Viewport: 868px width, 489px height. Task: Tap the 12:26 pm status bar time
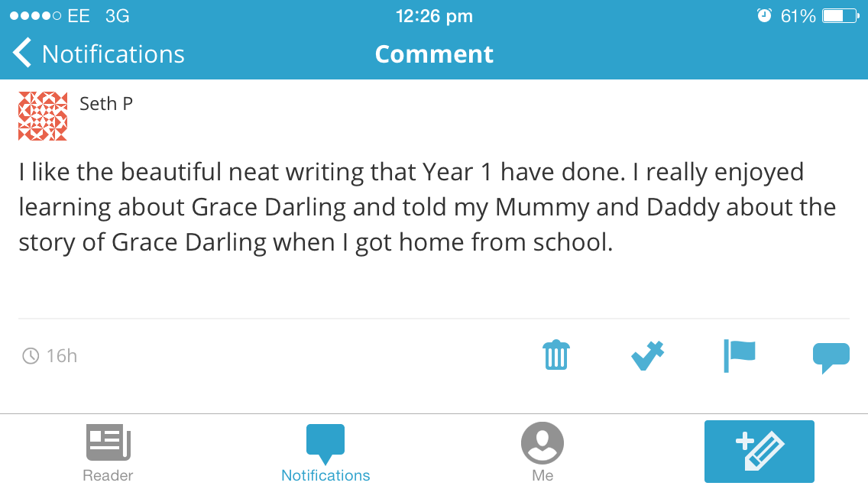434,16
